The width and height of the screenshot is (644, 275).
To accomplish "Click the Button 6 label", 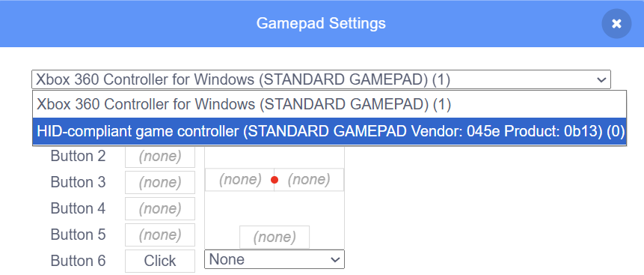I will 78,261.
